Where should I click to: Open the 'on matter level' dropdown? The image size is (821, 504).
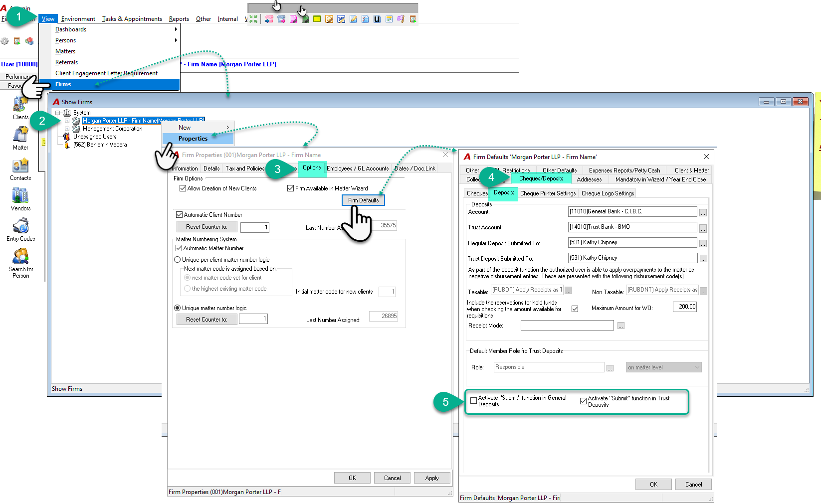click(x=663, y=367)
